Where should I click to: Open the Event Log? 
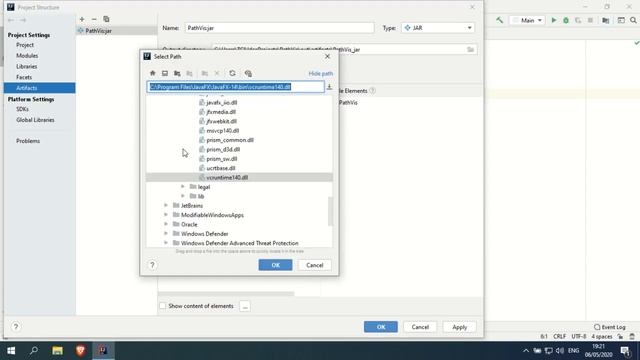click(x=610, y=327)
